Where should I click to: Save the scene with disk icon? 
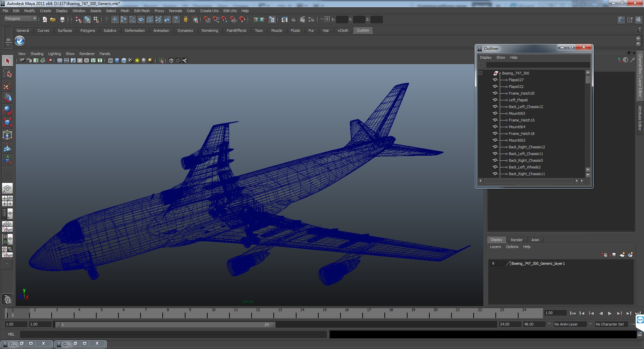[62, 19]
